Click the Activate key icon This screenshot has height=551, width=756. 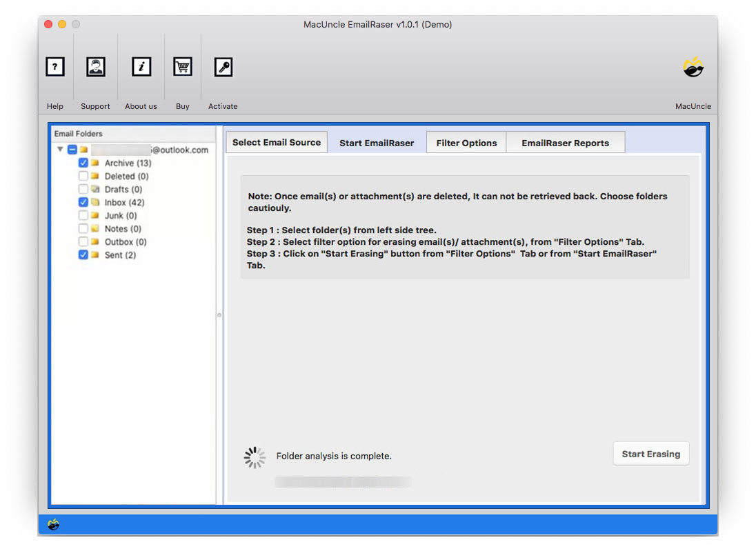(223, 66)
